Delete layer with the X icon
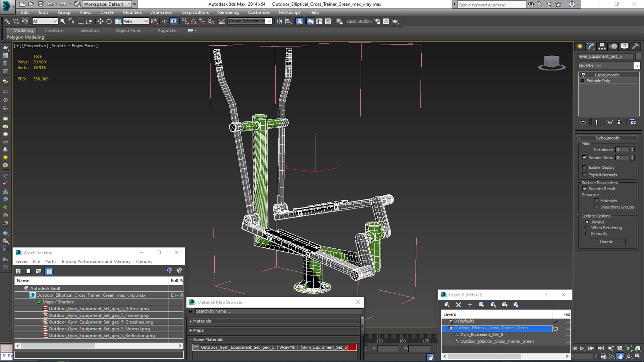 point(458,305)
